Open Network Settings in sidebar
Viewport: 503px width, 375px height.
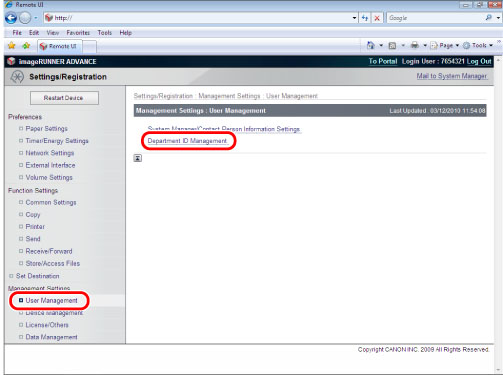click(x=50, y=153)
